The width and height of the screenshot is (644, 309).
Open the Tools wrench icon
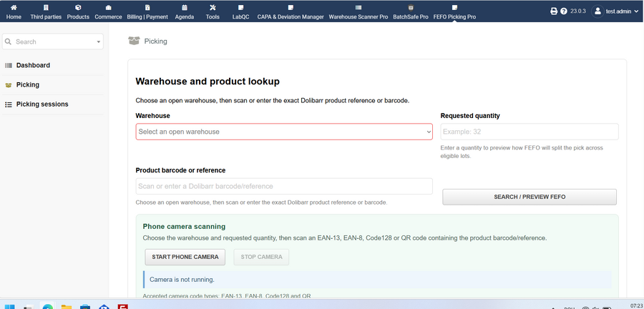pyautogui.click(x=213, y=7)
